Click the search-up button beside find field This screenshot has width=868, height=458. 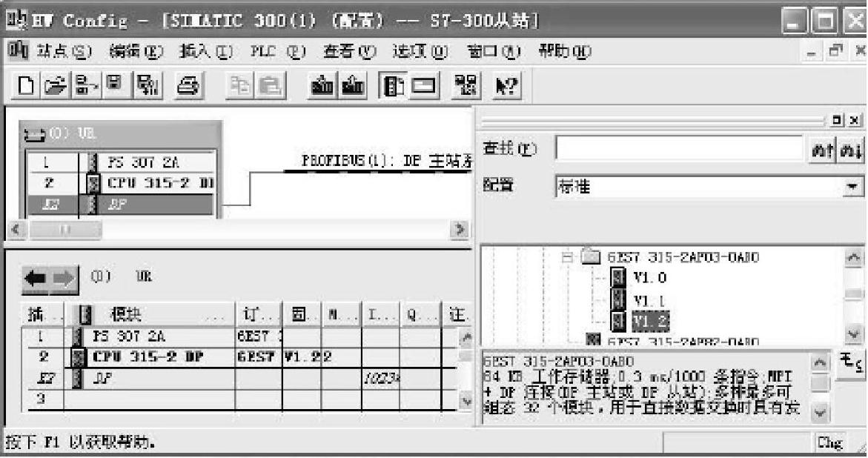(822, 150)
